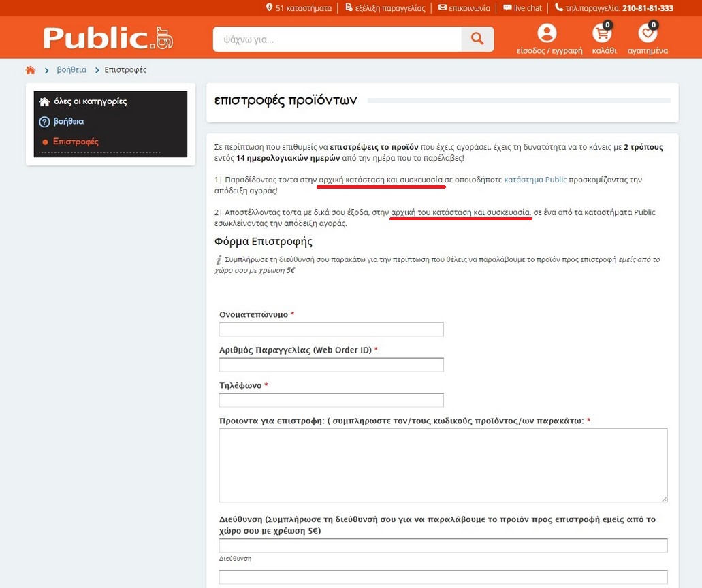
Task: Click the επιστροφές προϊόντων heading
Action: pos(286,100)
